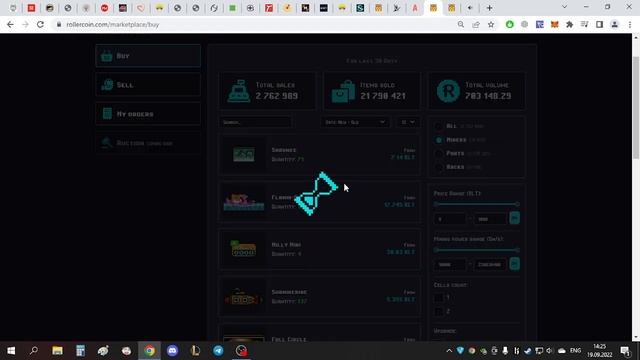Toggle the browser side panel
Image resolution: width=640 pixels, height=360 pixels.
pyautogui.click(x=599, y=24)
